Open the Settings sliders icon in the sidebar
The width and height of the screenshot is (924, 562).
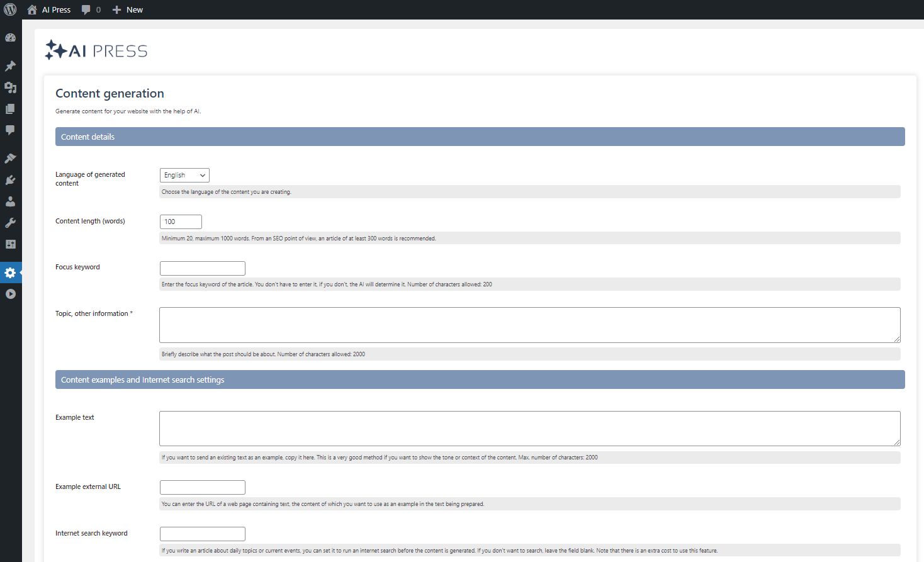(x=10, y=244)
